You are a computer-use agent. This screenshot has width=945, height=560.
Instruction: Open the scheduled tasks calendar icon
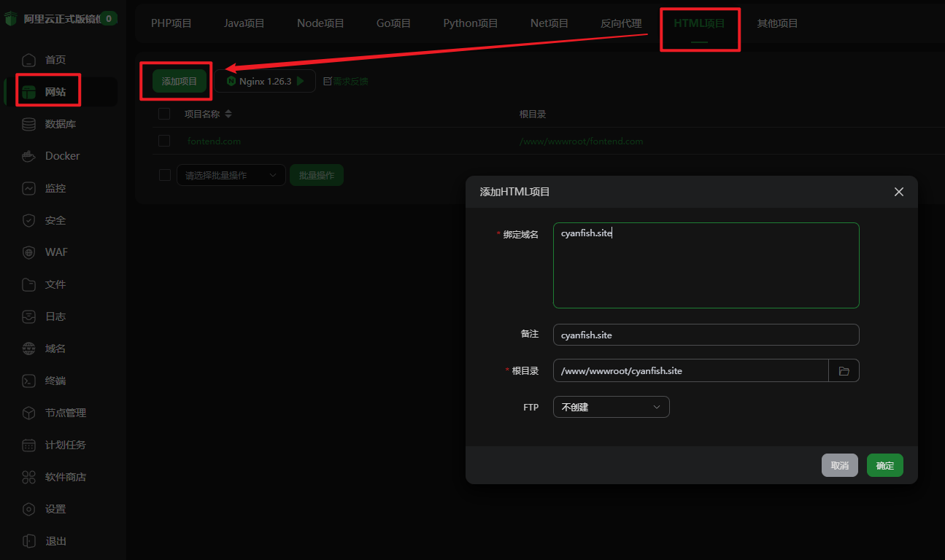click(28, 445)
